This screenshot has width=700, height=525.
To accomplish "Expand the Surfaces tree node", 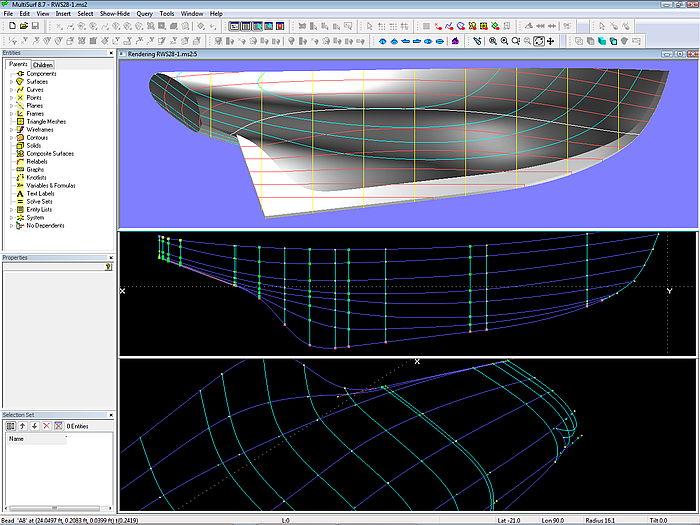I will coord(10,82).
